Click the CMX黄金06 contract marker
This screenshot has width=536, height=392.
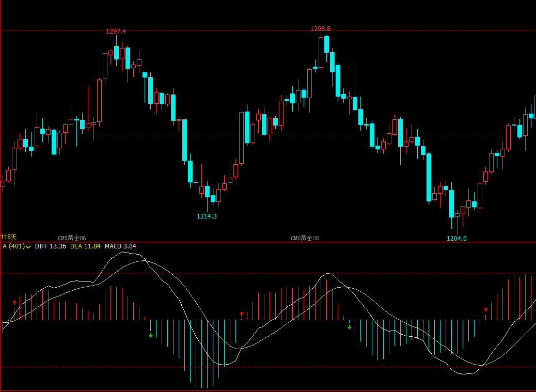[72, 238]
